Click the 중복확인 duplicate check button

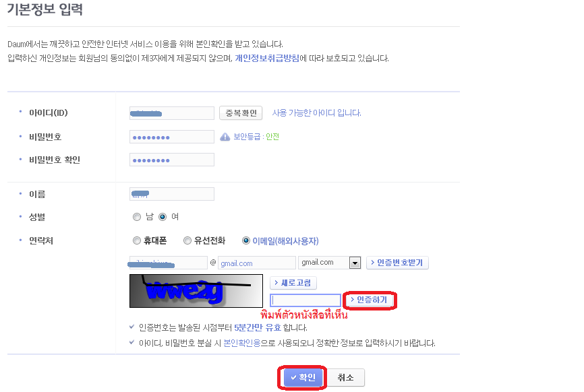coord(241,112)
